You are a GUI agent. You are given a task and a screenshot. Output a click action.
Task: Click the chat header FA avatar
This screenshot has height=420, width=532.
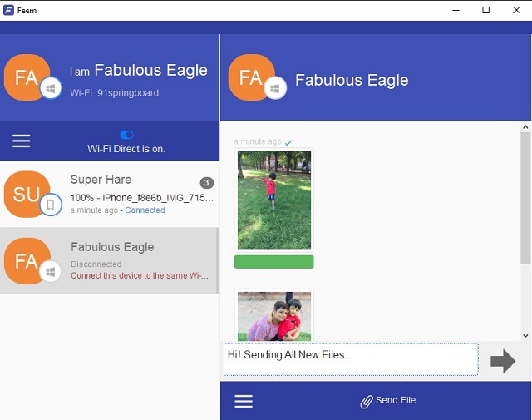click(251, 77)
